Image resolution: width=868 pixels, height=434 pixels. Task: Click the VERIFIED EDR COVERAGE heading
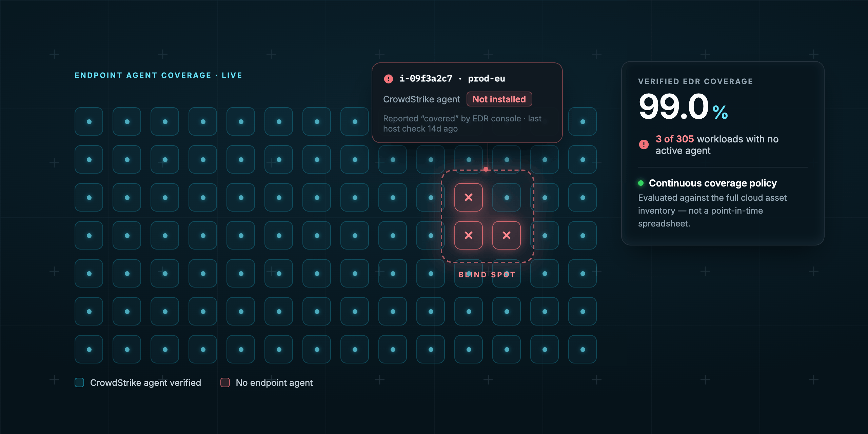[696, 81]
